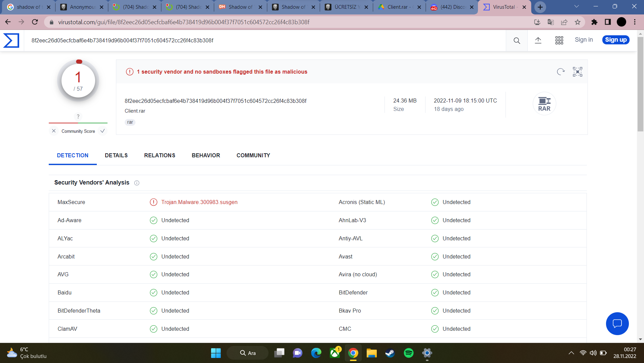Show info about Security Vendors' Analysis

coord(137,183)
